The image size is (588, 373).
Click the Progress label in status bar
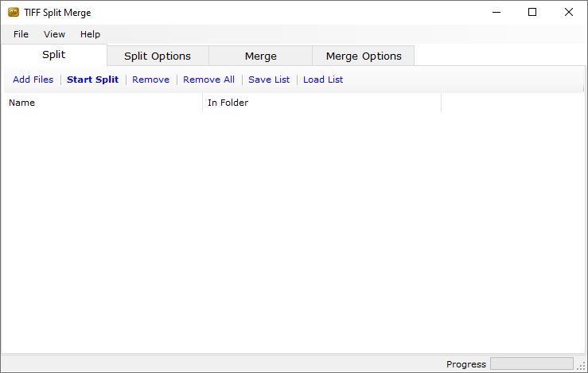[466, 364]
